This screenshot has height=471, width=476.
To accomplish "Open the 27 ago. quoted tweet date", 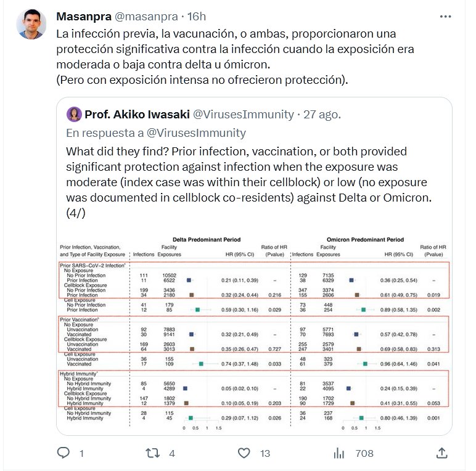I will [321, 114].
